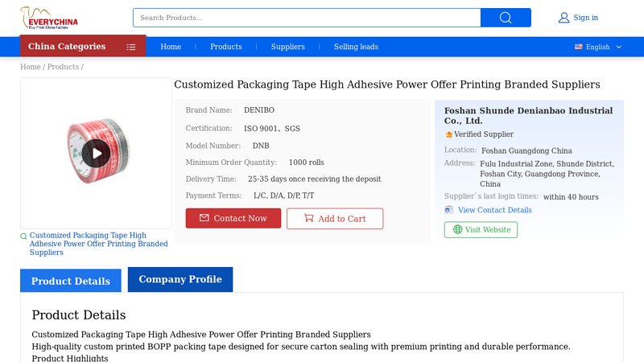Click Products in the breadcrumb
Image resolution: width=644 pixels, height=362 pixels.
[x=63, y=67]
